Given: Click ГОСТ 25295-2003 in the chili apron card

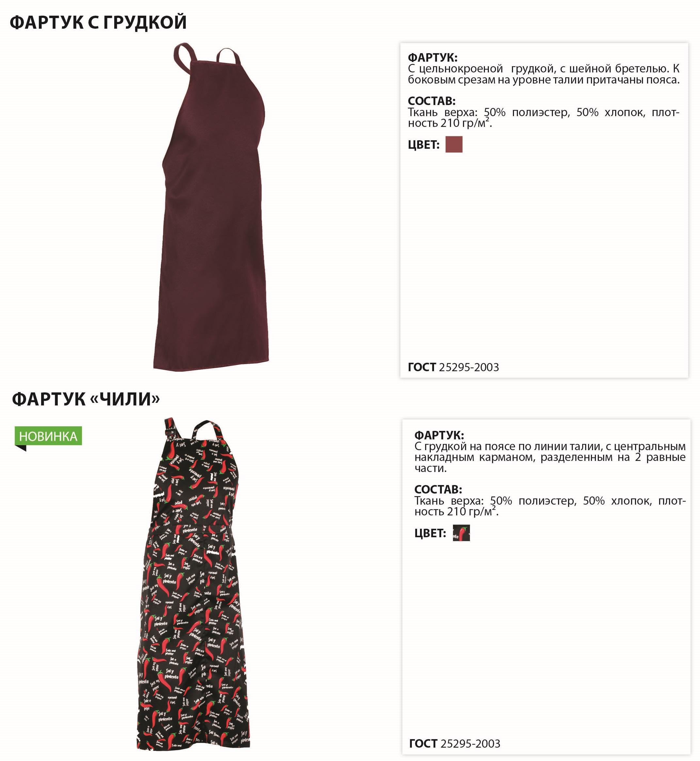Looking at the screenshot, I should click(x=455, y=743).
